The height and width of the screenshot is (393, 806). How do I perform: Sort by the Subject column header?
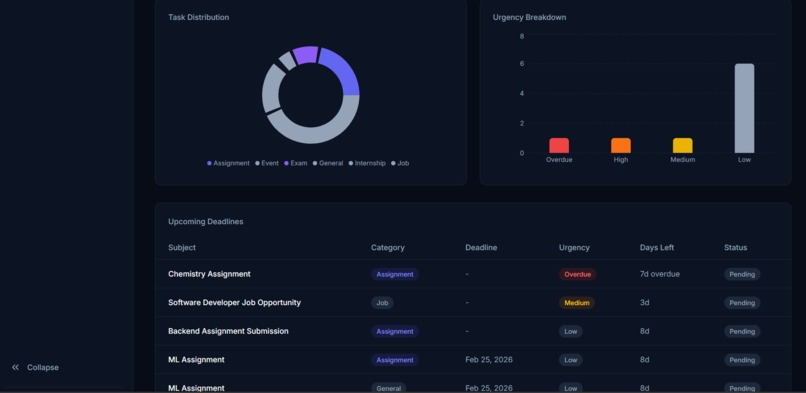(182, 247)
